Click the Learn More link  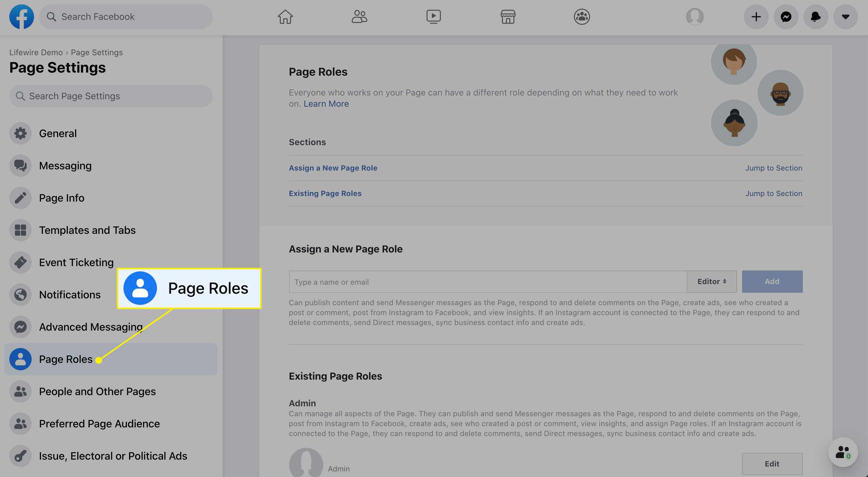(x=326, y=103)
